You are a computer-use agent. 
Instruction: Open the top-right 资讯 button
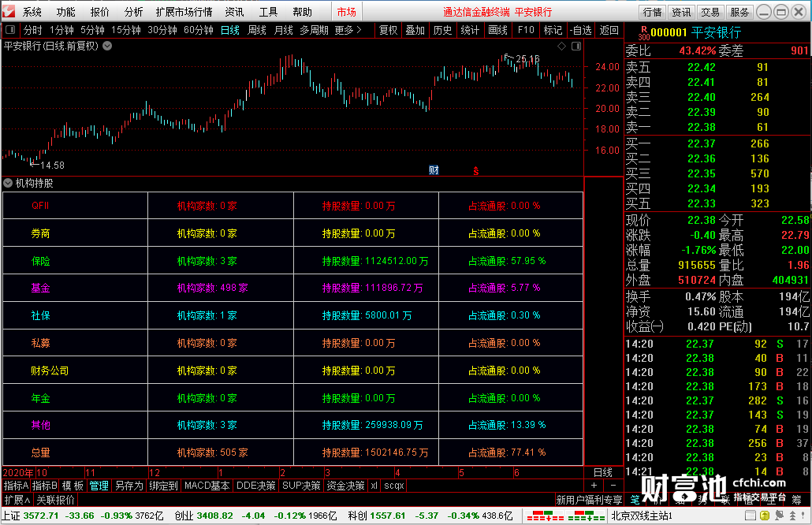click(681, 12)
